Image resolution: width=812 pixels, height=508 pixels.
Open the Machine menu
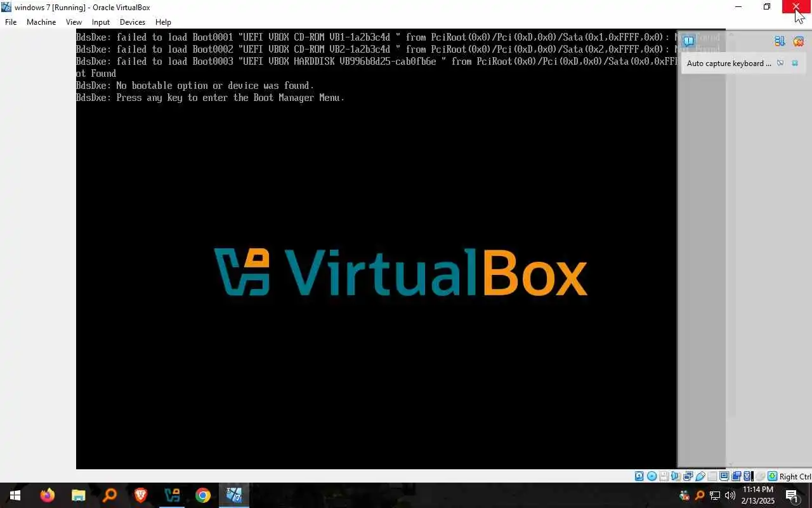click(x=41, y=22)
